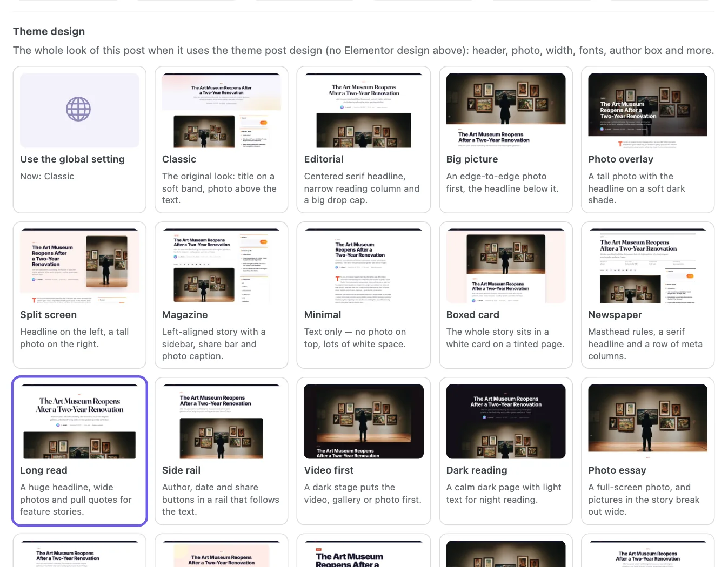The height and width of the screenshot is (567, 728).
Task: Click the selected Long read preview thumbnail
Action: tap(79, 421)
